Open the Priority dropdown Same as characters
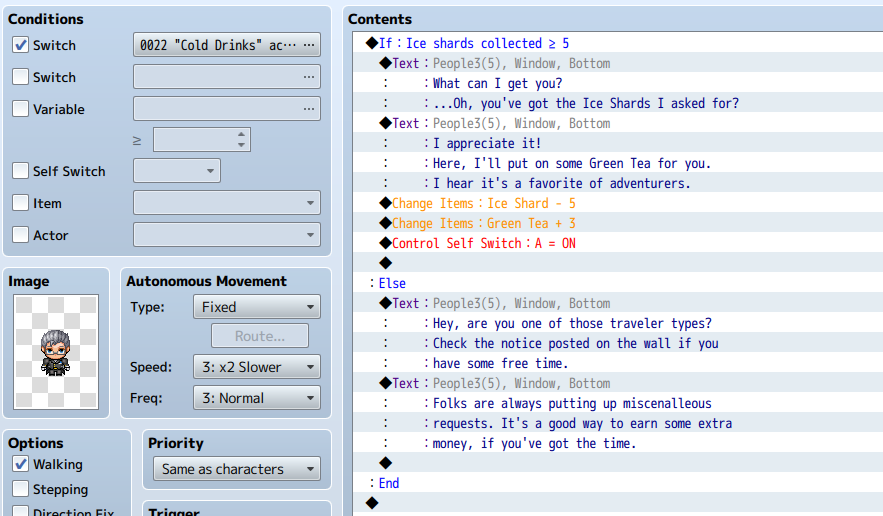 (x=237, y=469)
